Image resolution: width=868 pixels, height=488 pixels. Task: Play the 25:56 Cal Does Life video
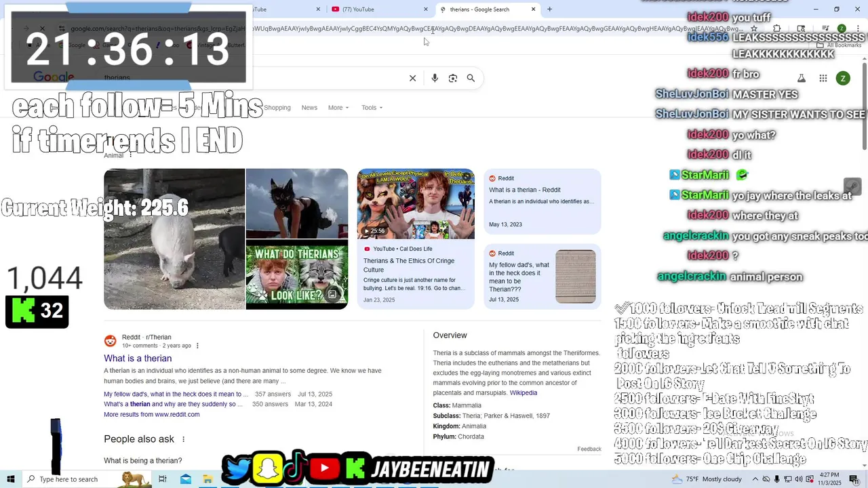tap(416, 203)
